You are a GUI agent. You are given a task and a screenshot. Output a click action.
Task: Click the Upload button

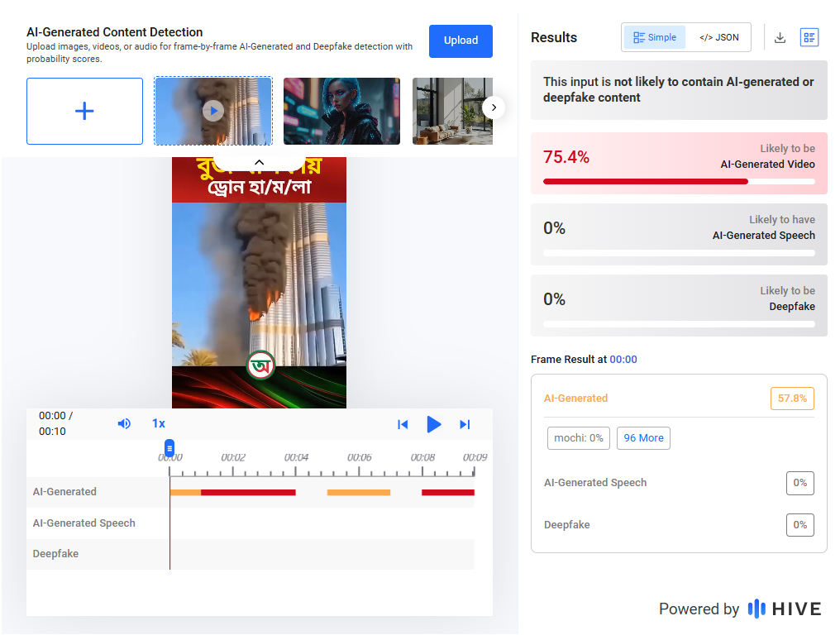click(x=461, y=41)
